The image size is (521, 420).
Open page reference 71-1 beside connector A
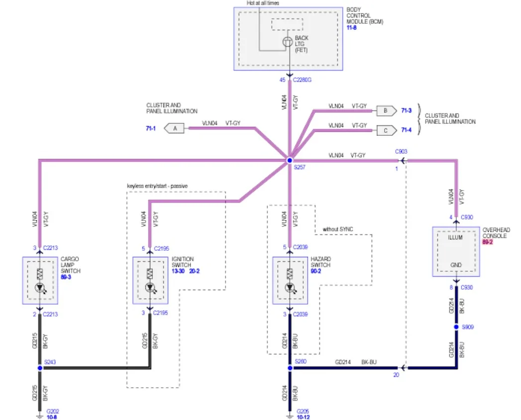coord(151,128)
